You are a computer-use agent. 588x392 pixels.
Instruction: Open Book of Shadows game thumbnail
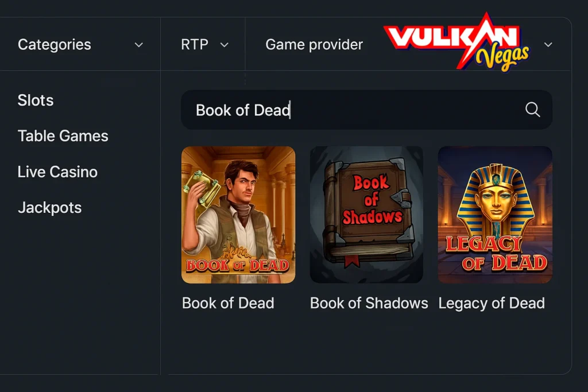[x=366, y=215]
